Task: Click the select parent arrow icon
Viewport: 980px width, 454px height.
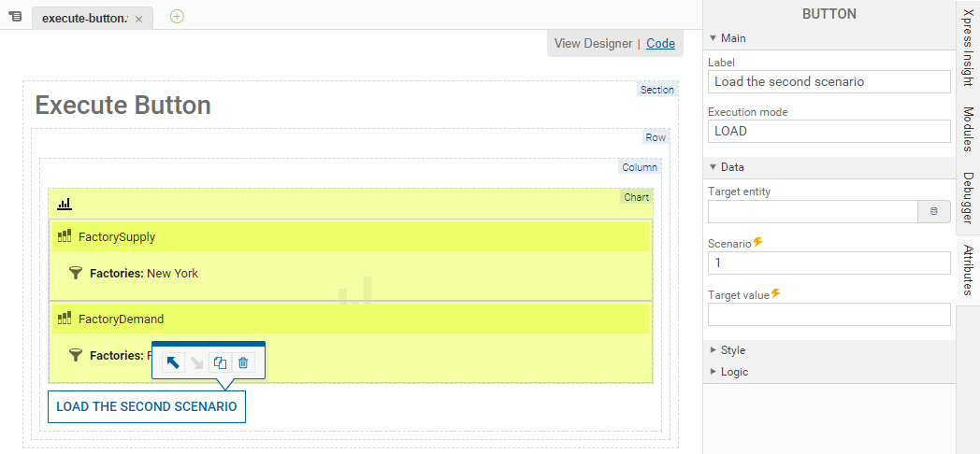Action: [x=173, y=362]
